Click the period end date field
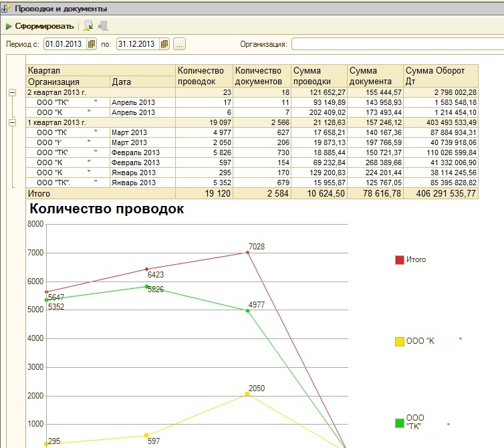Viewport: 504px width, 448px height. tap(138, 44)
